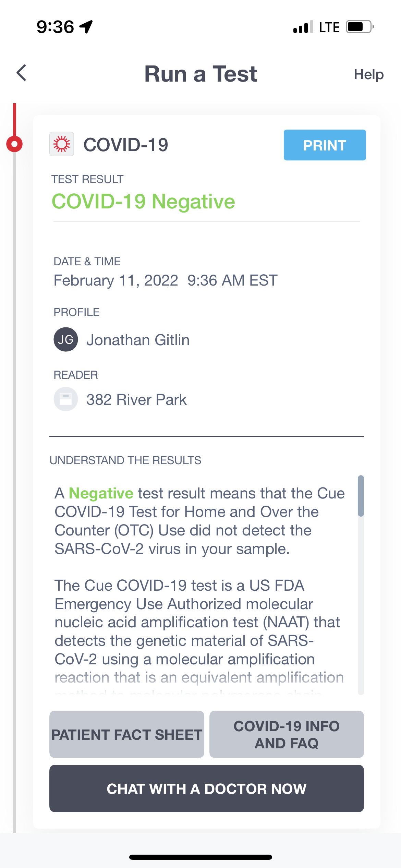Select profile name Jonathan Gitlin

[x=138, y=339]
